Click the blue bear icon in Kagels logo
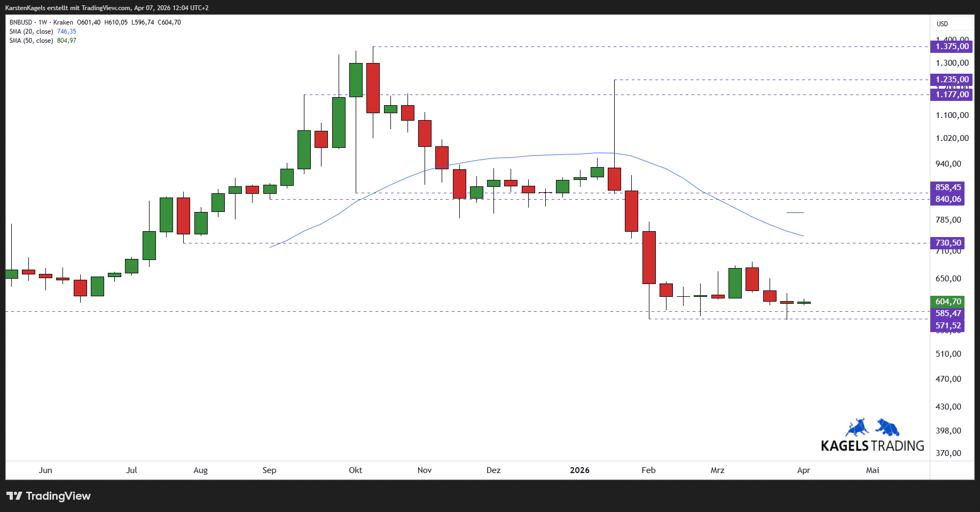Viewport: 980px width, 512px height. coord(888,427)
